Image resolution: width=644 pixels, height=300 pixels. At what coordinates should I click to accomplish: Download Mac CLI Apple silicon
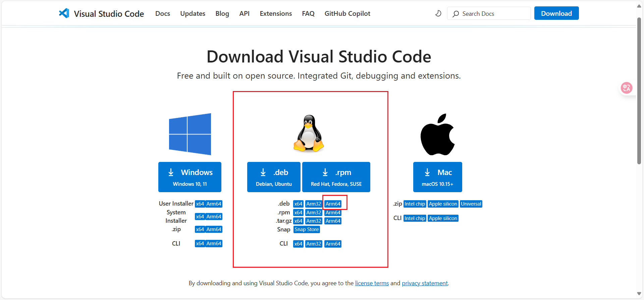(443, 218)
